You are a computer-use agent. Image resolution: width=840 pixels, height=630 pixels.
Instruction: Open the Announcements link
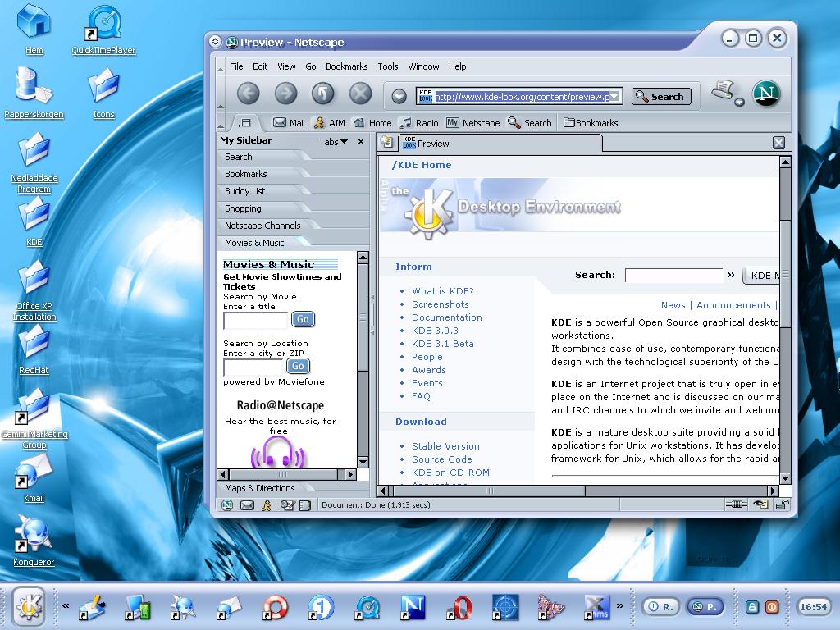coord(733,305)
